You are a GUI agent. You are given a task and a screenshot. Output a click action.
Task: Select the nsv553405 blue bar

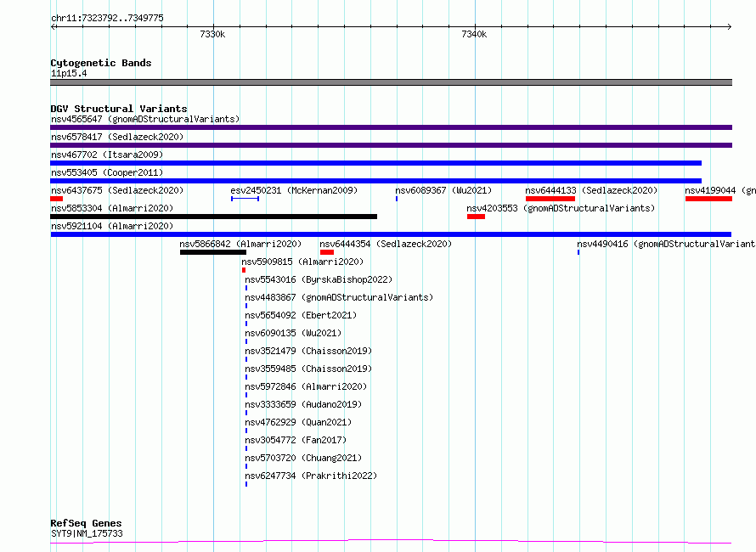[x=375, y=181]
